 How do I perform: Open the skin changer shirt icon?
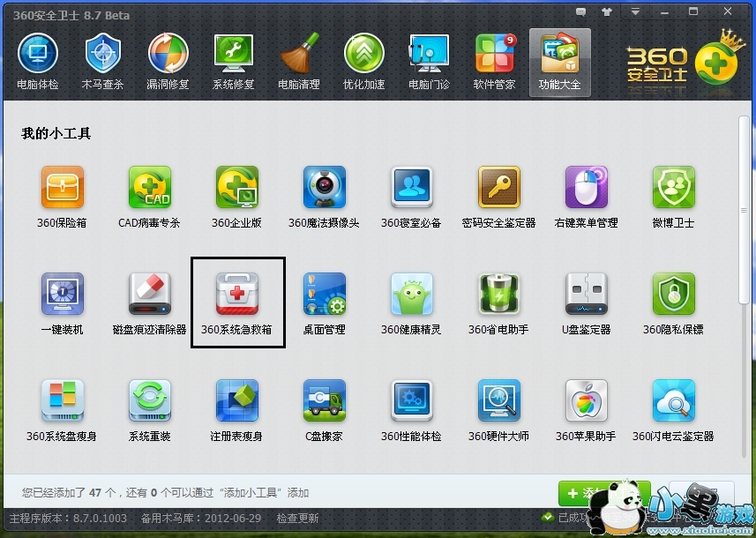(605, 11)
